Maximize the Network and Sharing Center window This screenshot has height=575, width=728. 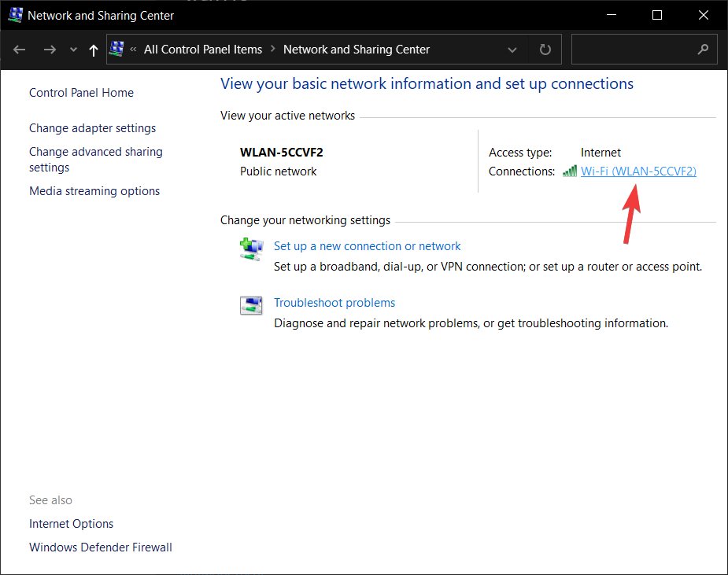657,15
